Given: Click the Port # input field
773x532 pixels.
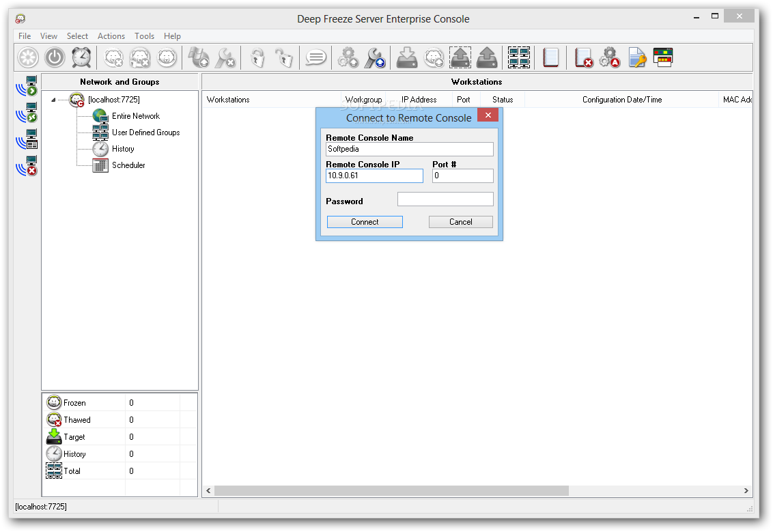Looking at the screenshot, I should (463, 176).
